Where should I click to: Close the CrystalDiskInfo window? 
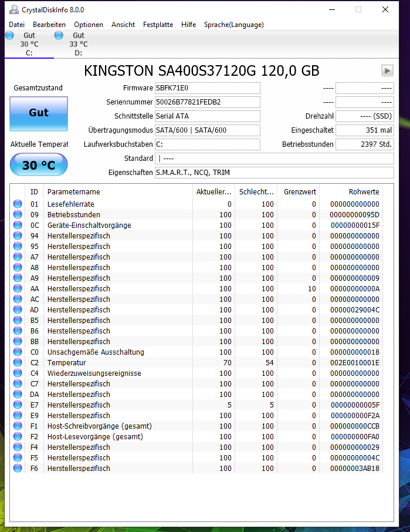coord(385,9)
